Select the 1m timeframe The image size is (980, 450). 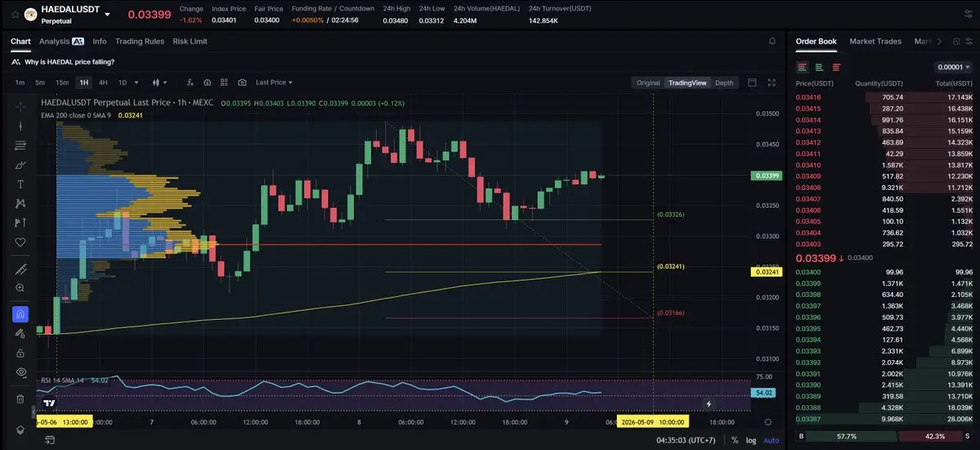tap(20, 83)
